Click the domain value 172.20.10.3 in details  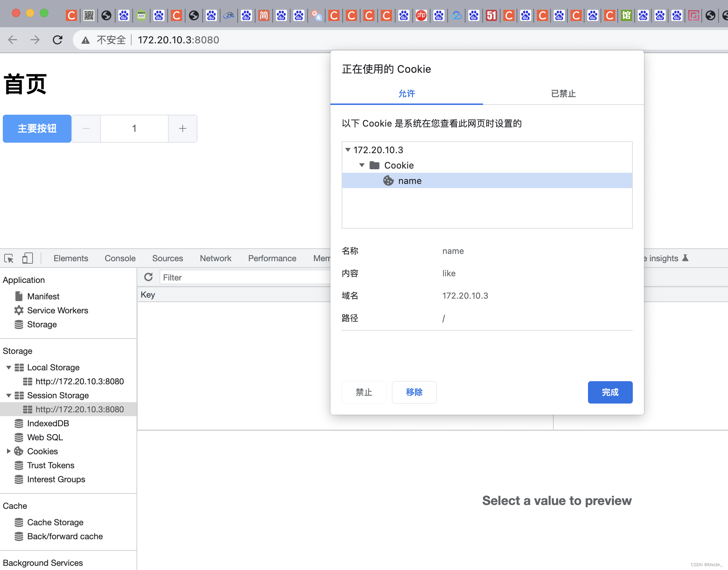(465, 295)
